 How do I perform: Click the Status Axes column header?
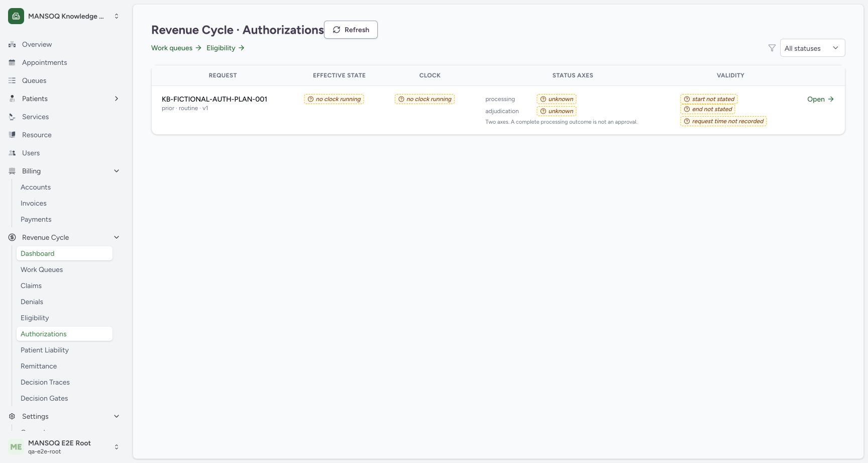573,75
